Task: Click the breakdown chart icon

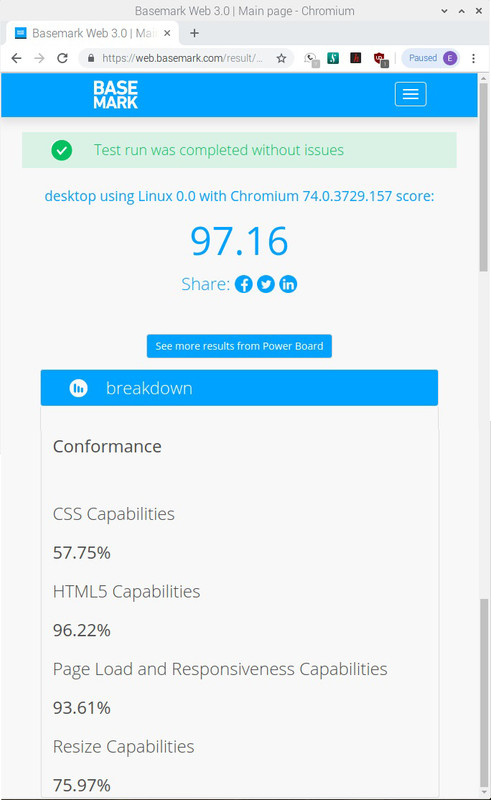Action: click(78, 388)
